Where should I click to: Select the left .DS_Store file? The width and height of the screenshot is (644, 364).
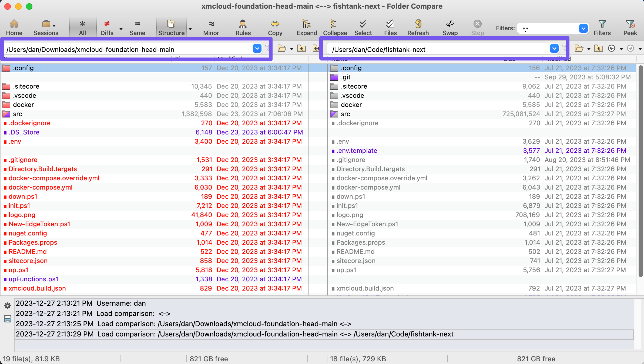click(x=154, y=132)
